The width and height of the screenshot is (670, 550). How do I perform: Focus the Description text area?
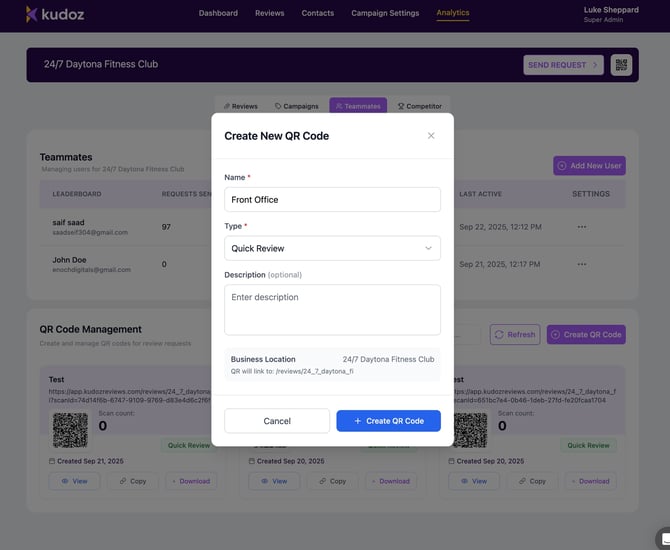pyautogui.click(x=332, y=309)
